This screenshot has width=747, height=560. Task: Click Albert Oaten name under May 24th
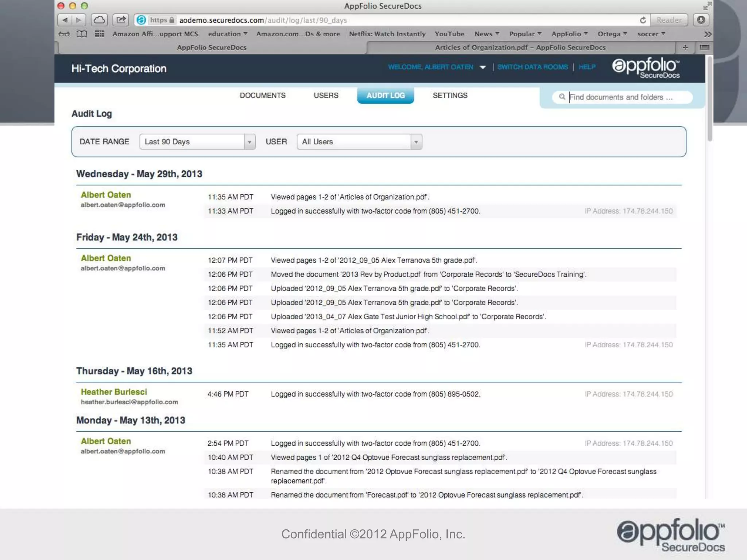(x=106, y=258)
